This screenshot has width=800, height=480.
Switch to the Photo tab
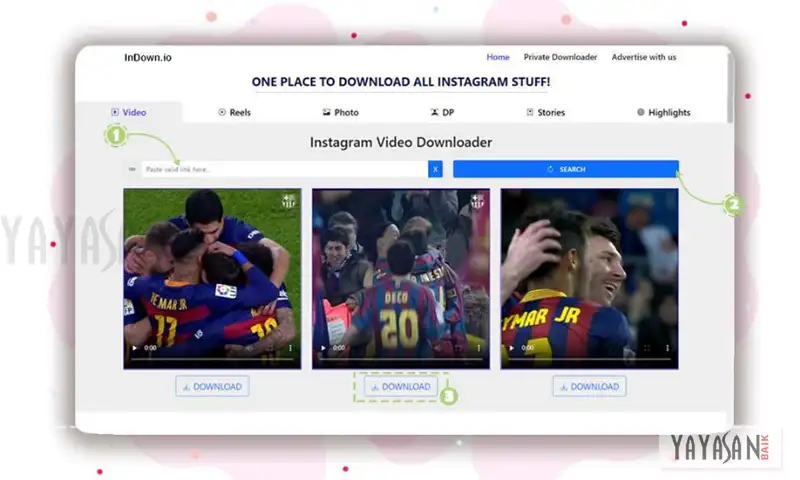pos(341,112)
